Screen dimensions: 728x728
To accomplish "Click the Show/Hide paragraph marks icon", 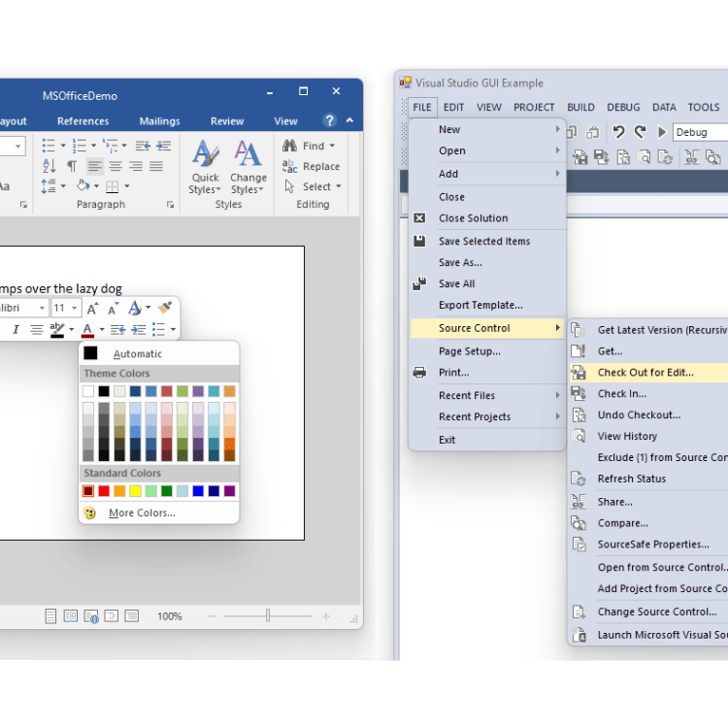I will (x=72, y=167).
